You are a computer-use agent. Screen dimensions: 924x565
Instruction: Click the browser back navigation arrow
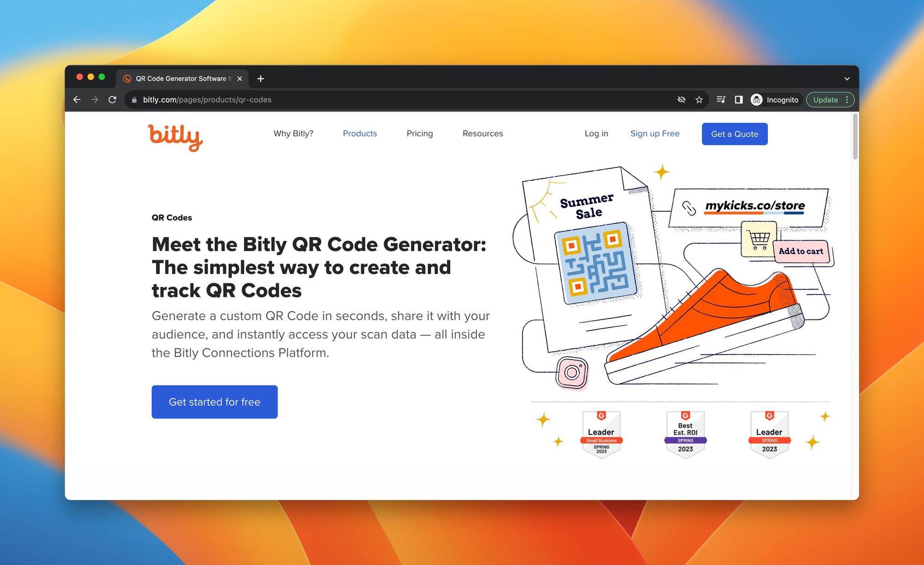click(77, 100)
